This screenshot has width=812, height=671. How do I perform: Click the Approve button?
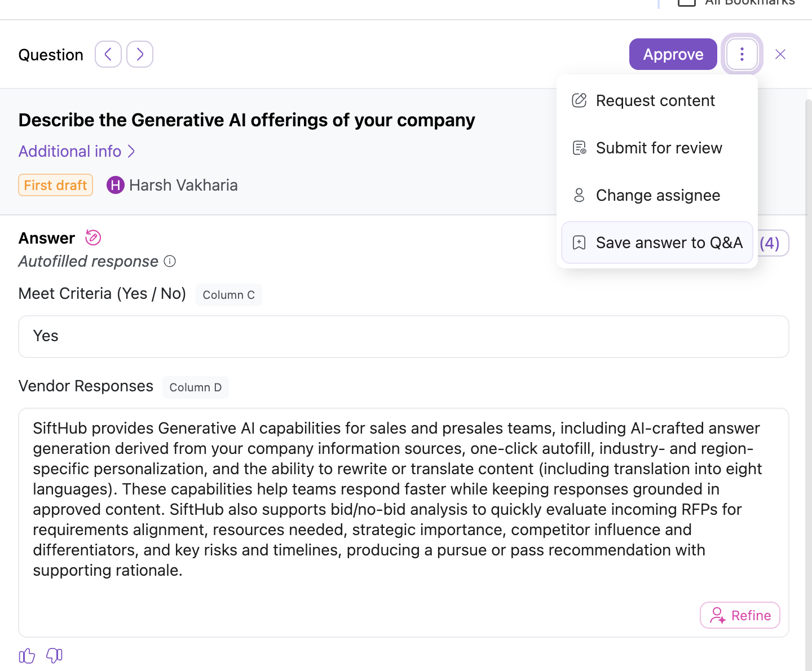click(673, 54)
